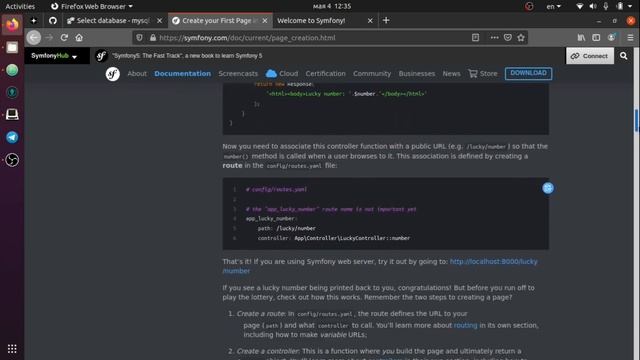
Task: Open the Files app in the dock
Action: coord(12,48)
